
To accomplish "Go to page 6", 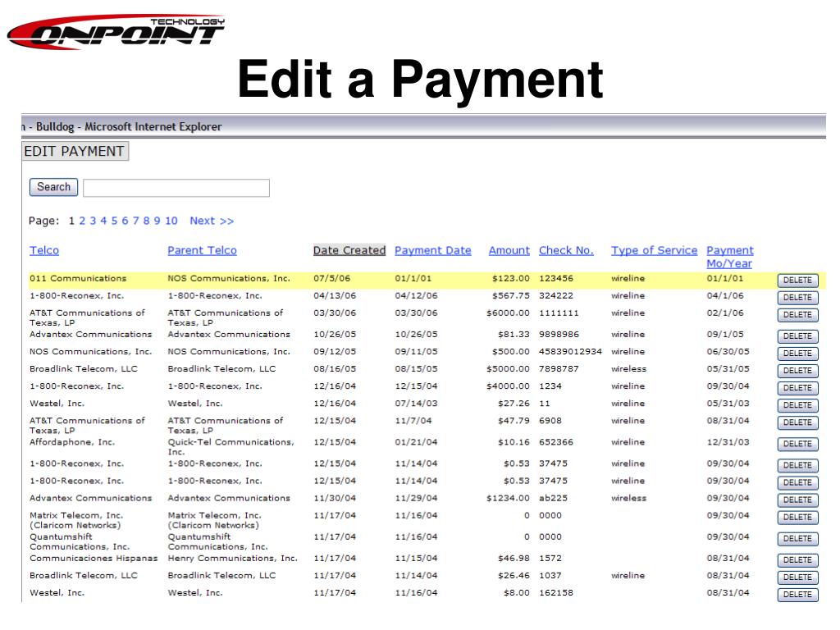I will 125,221.
